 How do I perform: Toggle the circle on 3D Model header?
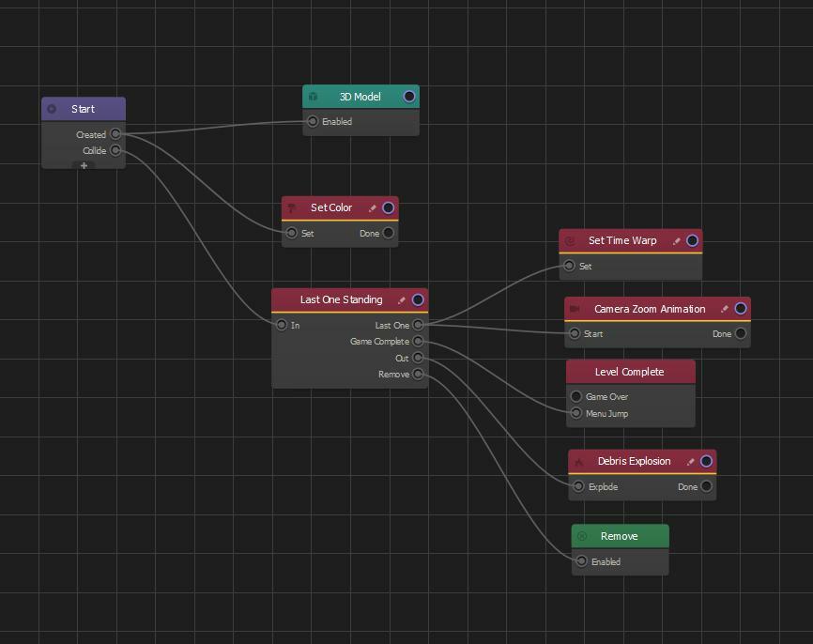tap(409, 97)
